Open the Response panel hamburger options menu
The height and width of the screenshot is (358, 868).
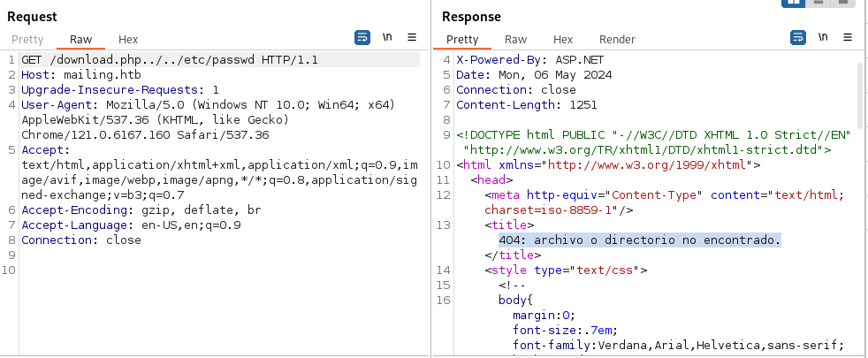tap(848, 38)
